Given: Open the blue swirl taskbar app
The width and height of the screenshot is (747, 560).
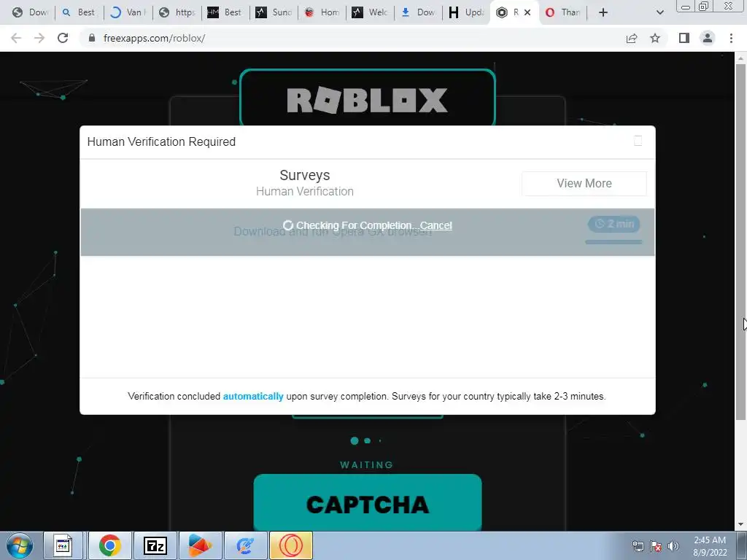Looking at the screenshot, I should (x=246, y=545).
